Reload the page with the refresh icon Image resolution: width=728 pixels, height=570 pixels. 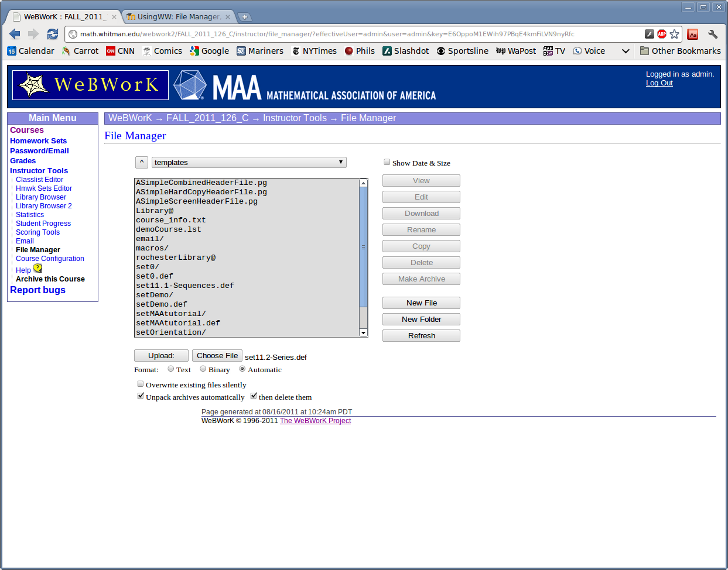[x=53, y=34]
